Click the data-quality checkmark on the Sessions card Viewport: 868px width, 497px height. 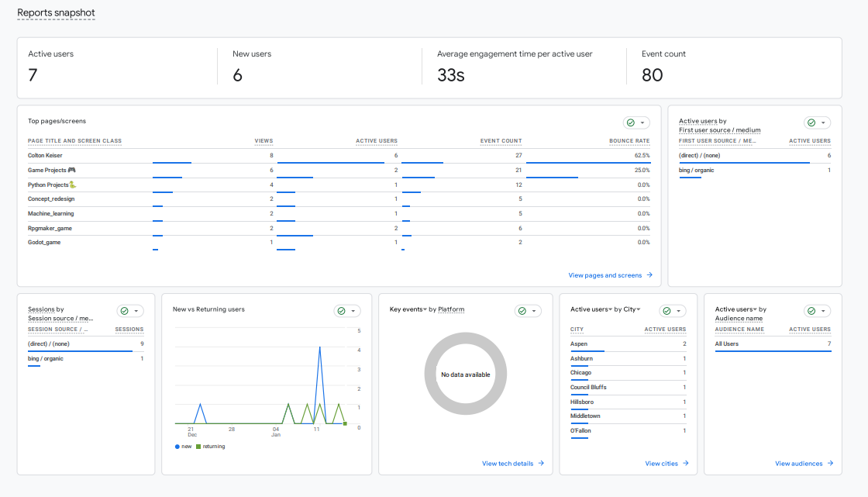[126, 311]
